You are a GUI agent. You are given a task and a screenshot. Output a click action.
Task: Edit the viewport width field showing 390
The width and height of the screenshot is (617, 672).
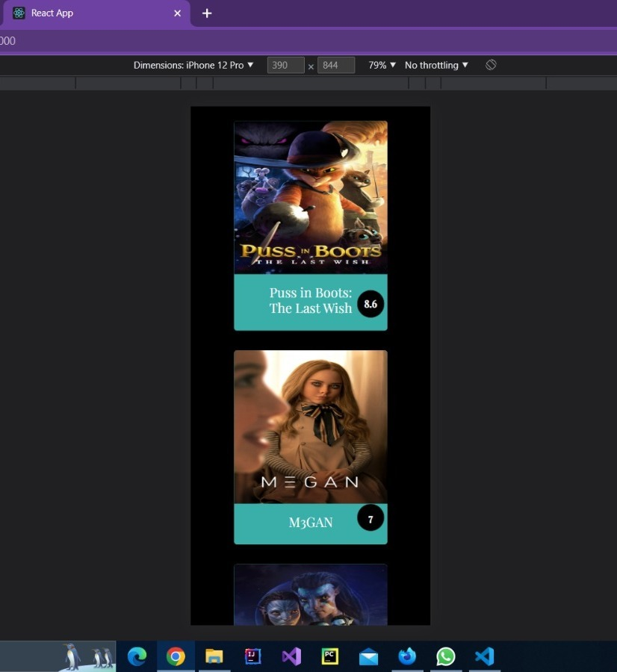(285, 65)
